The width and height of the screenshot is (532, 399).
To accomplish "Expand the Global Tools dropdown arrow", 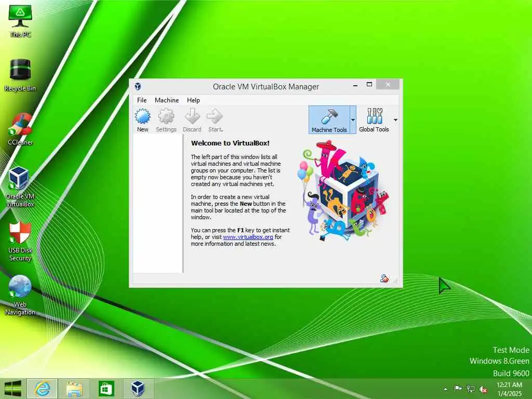I will [x=395, y=120].
